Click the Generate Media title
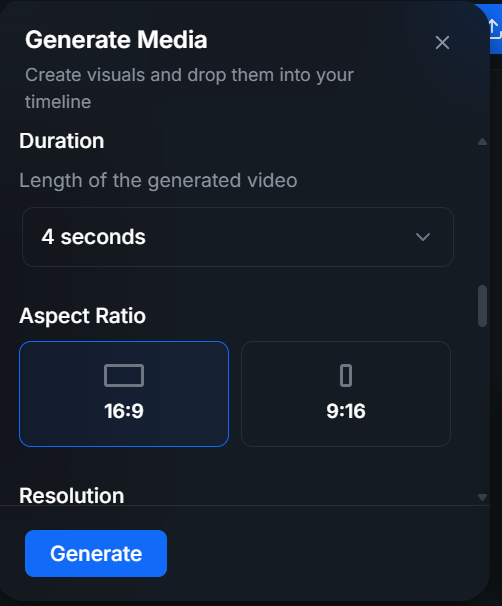 [x=116, y=40]
